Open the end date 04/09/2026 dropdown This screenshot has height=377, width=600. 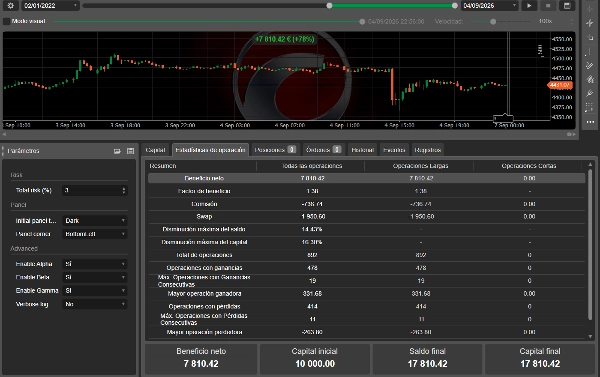click(490, 5)
